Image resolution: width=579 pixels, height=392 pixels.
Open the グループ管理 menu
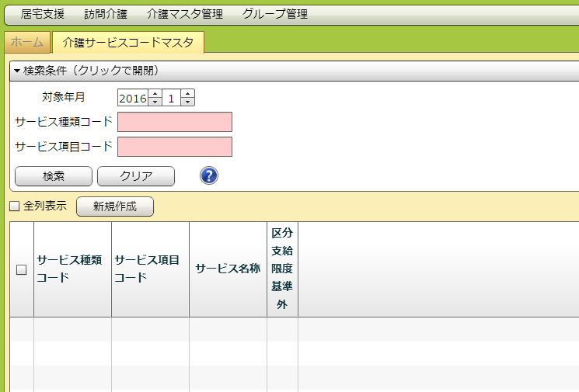click(x=274, y=14)
